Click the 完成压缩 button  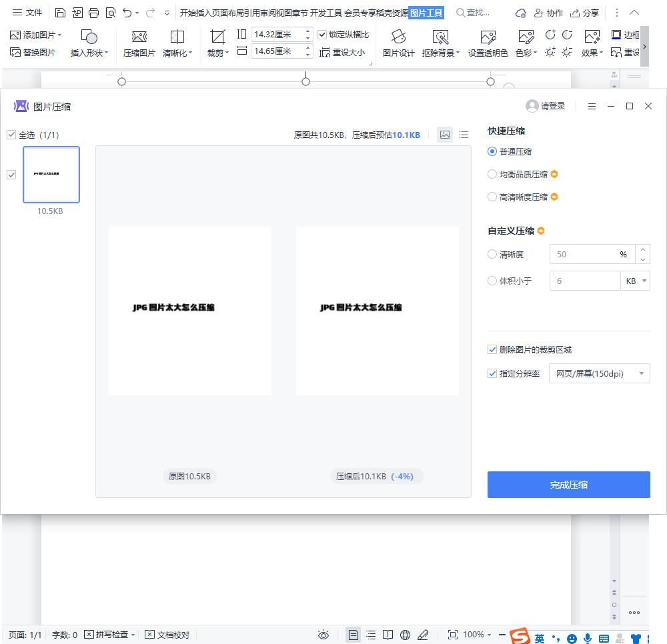(x=568, y=485)
